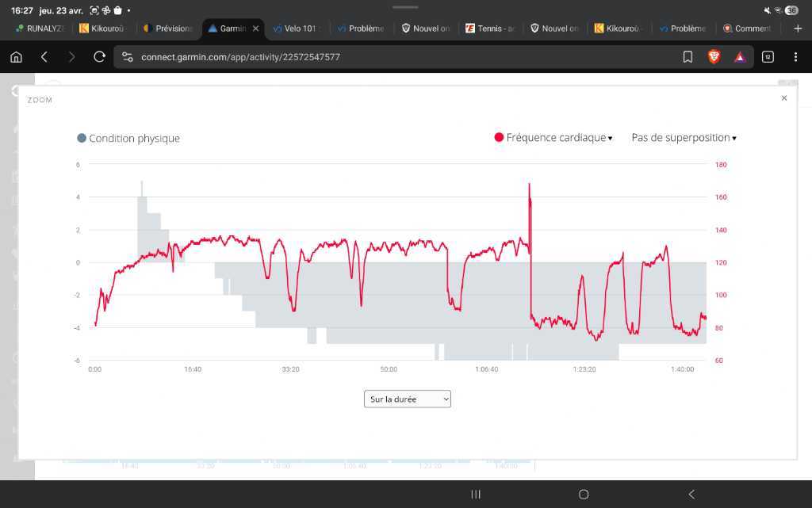Expand the Fréquence cardiaque dropdown
Viewport: 812px width, 508px height.
[x=554, y=138]
